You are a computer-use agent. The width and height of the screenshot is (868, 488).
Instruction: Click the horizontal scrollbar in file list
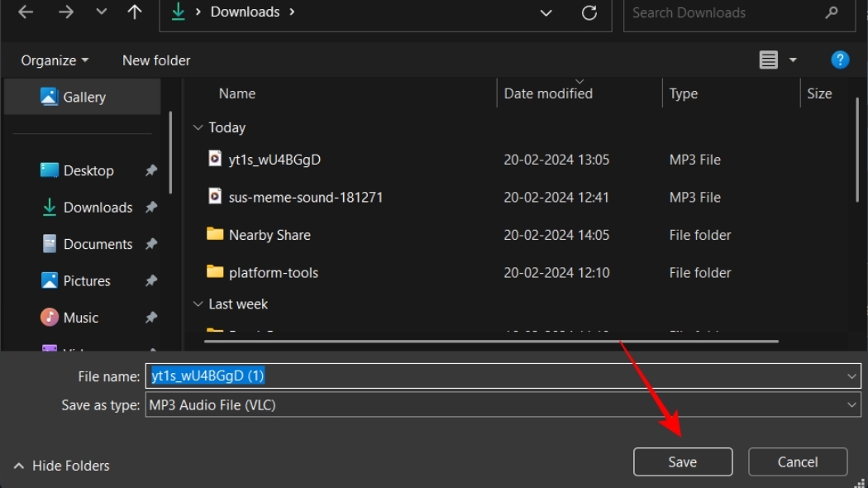point(491,341)
